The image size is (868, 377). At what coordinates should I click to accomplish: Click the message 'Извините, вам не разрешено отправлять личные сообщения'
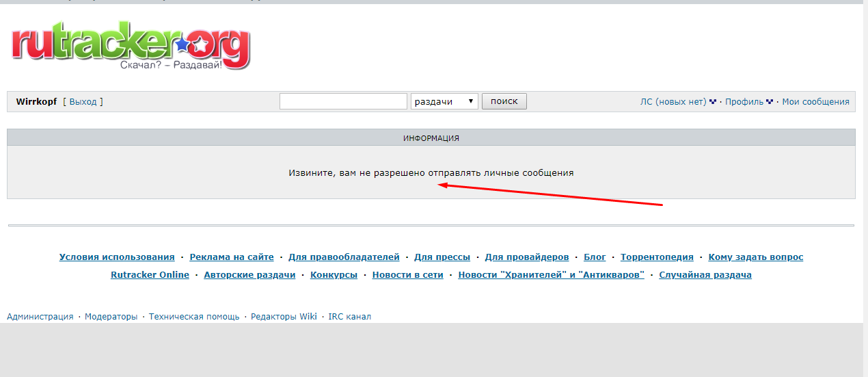431,173
